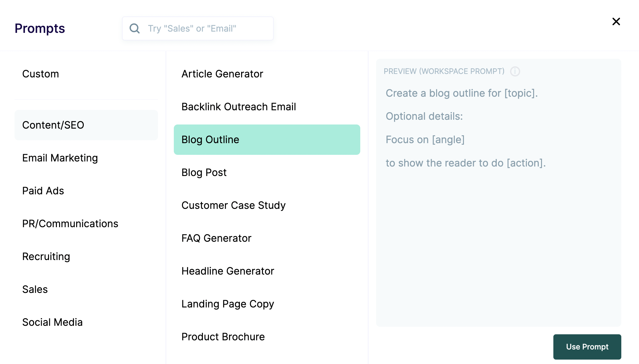This screenshot has width=639, height=364.
Task: Select the Custom category
Action: (x=41, y=74)
